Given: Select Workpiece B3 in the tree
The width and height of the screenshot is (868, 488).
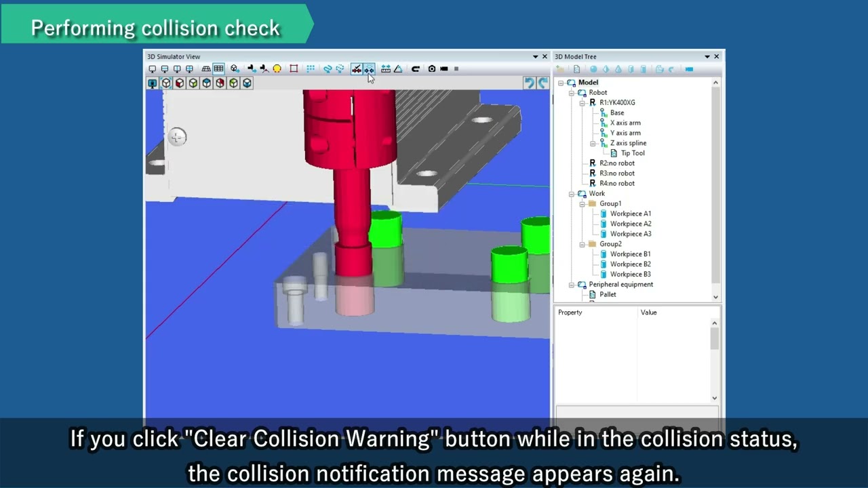Looking at the screenshot, I should point(631,274).
